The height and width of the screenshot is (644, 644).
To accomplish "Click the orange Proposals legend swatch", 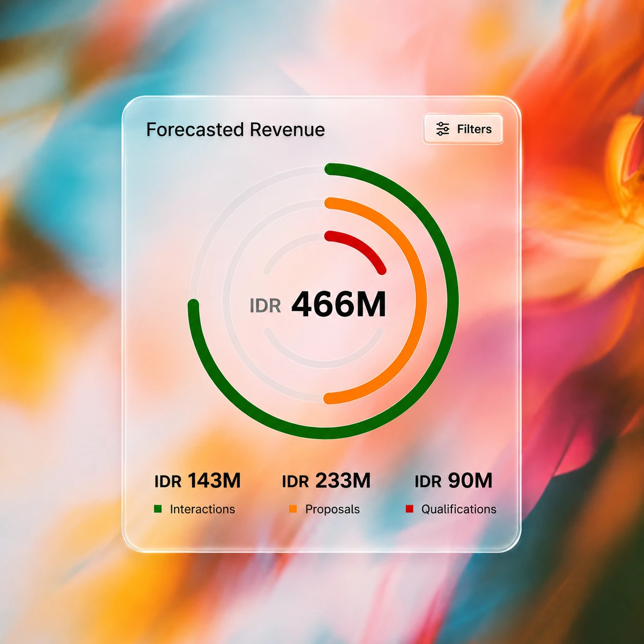I will [293, 509].
